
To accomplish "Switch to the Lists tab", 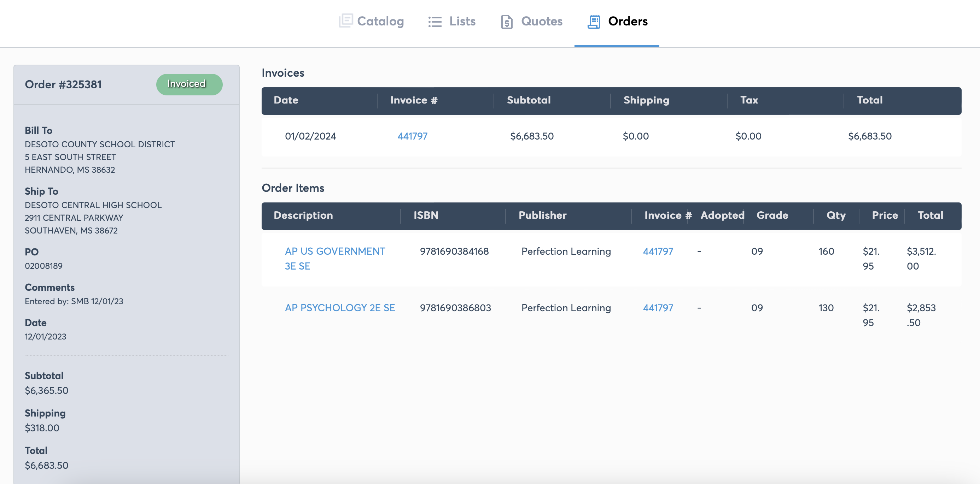I will tap(451, 21).
